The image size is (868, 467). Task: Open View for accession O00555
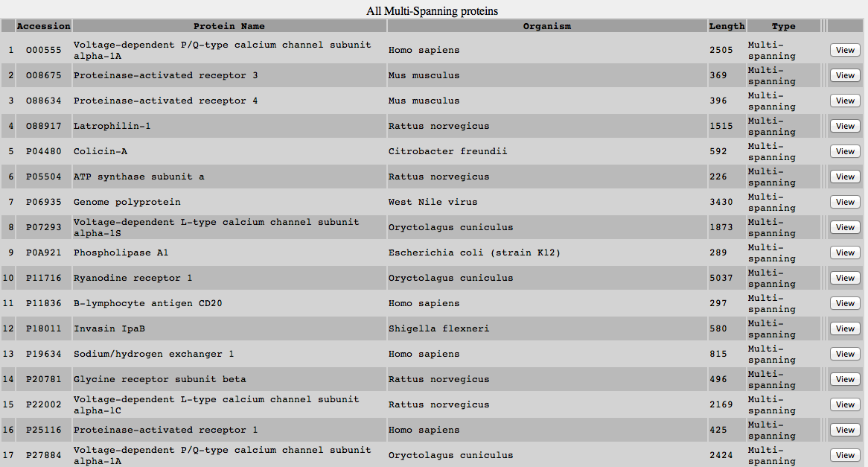click(x=844, y=50)
